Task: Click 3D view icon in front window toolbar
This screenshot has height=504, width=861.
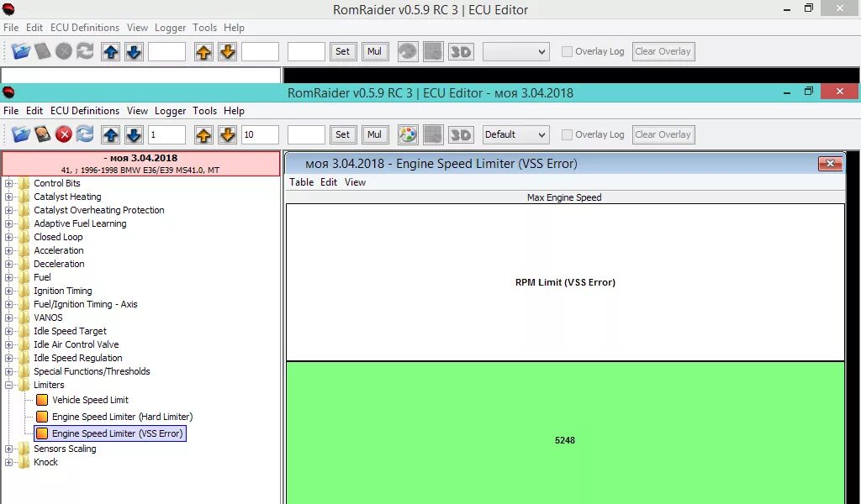Action: click(461, 135)
